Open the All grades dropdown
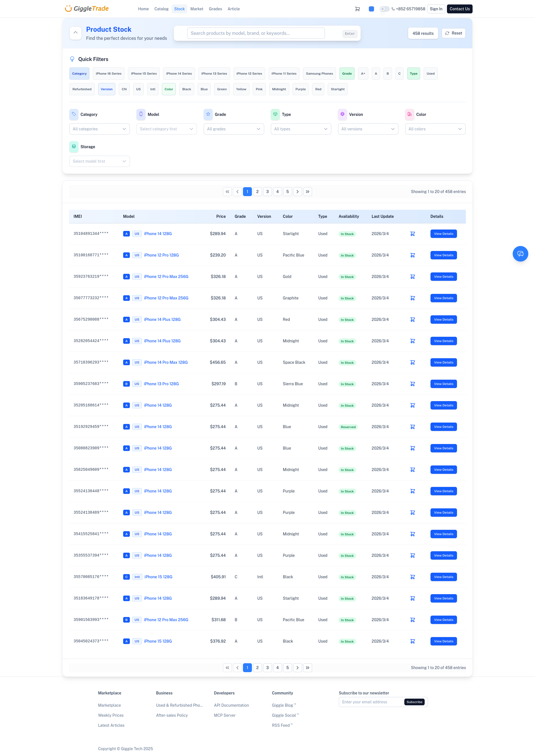The width and height of the screenshot is (535, 756). [234, 129]
